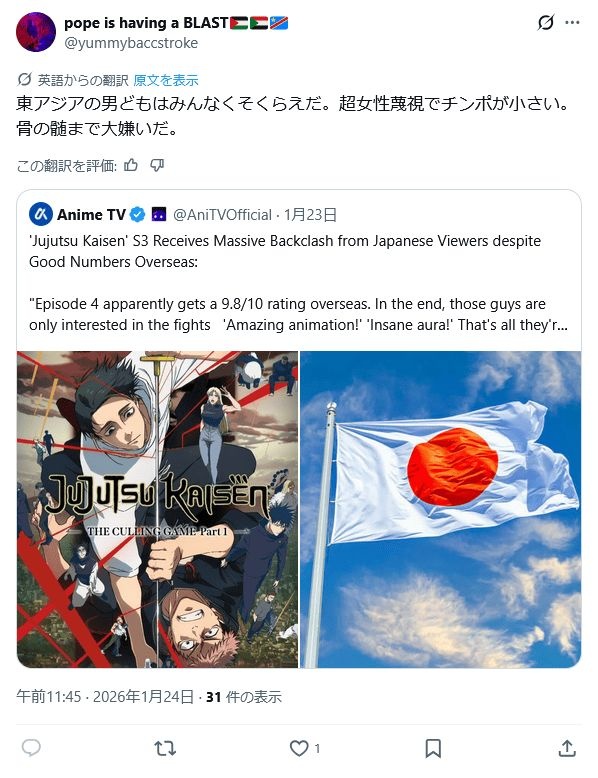Open @yummybaccstroke handle link

coord(131,43)
